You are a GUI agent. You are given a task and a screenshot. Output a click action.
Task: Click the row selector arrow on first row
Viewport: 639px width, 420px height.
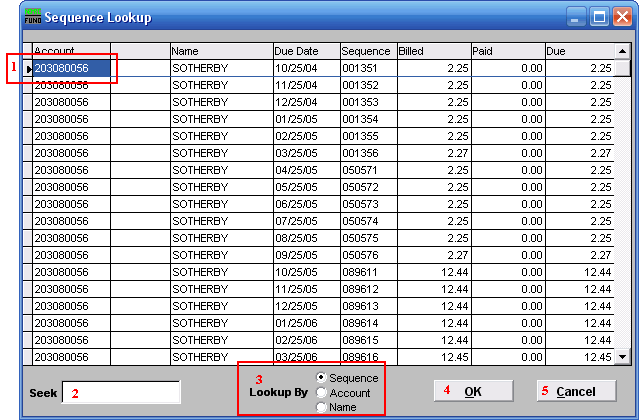click(x=27, y=68)
